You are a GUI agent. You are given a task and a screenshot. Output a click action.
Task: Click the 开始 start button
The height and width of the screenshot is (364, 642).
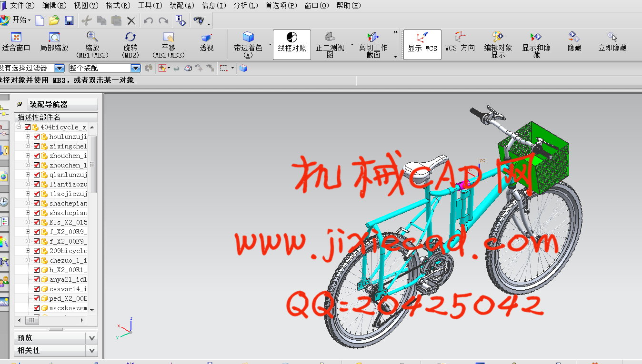[x=16, y=20]
